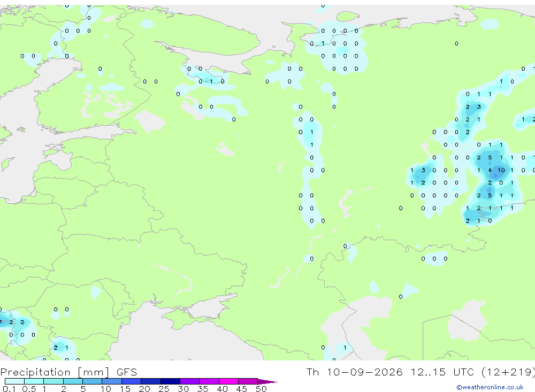
Task: Select the legend swatch between 5 and 10
Action: (93, 381)
